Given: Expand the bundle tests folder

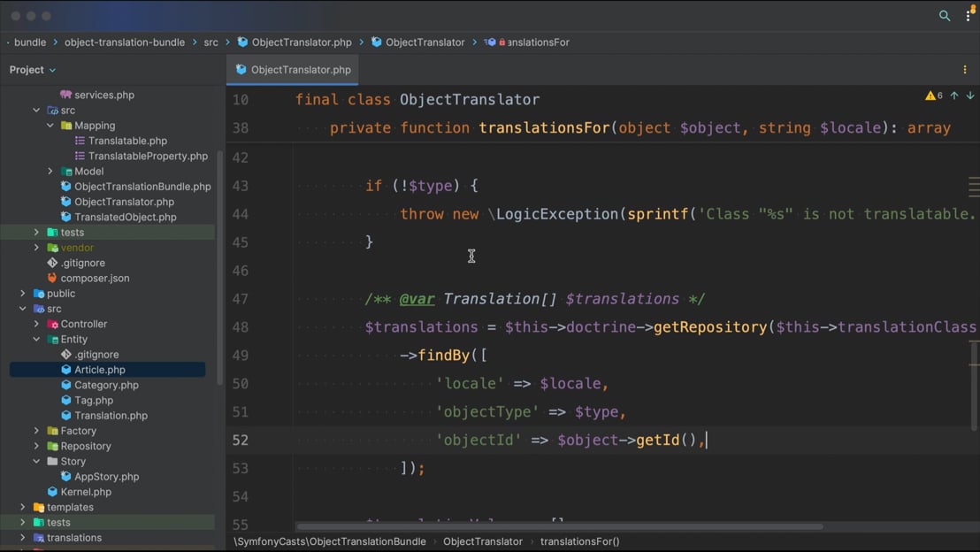Looking at the screenshot, I should click(36, 232).
